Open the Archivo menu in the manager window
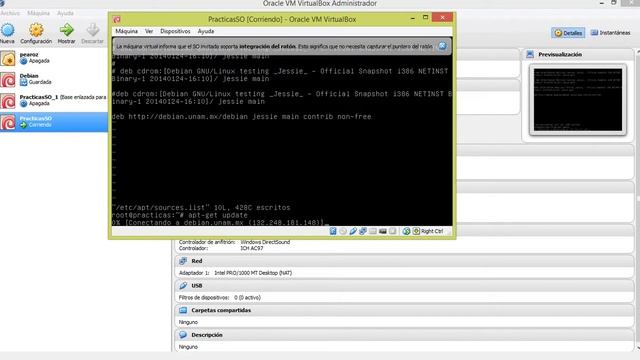The image size is (640, 360). click(x=11, y=13)
